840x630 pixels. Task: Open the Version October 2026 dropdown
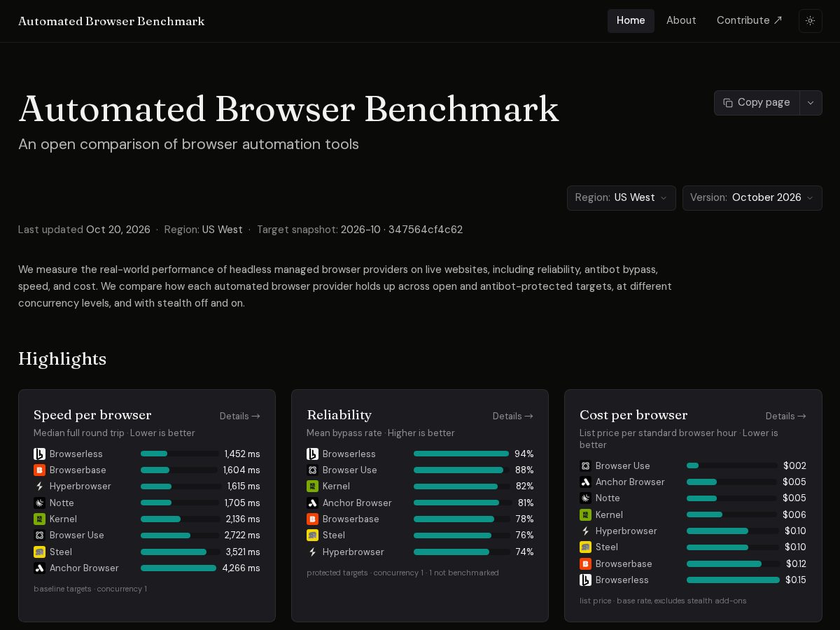(x=752, y=197)
